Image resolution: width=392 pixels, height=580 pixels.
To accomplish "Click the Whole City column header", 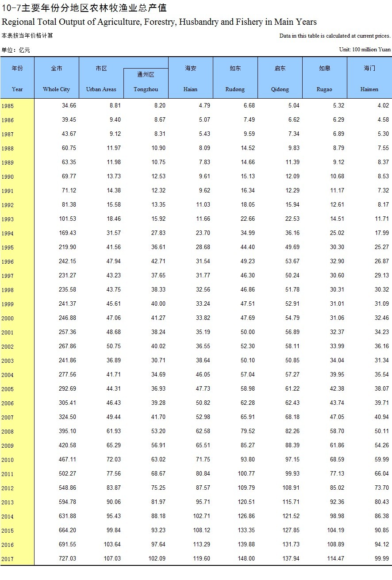I will (x=57, y=78).
